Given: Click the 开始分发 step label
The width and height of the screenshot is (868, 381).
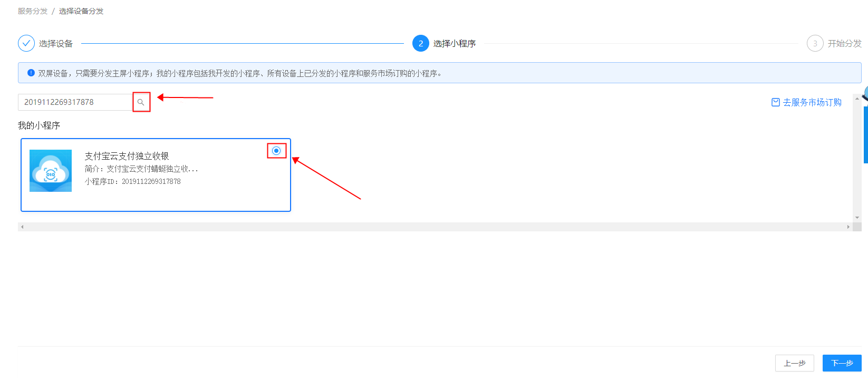Looking at the screenshot, I should [x=845, y=44].
